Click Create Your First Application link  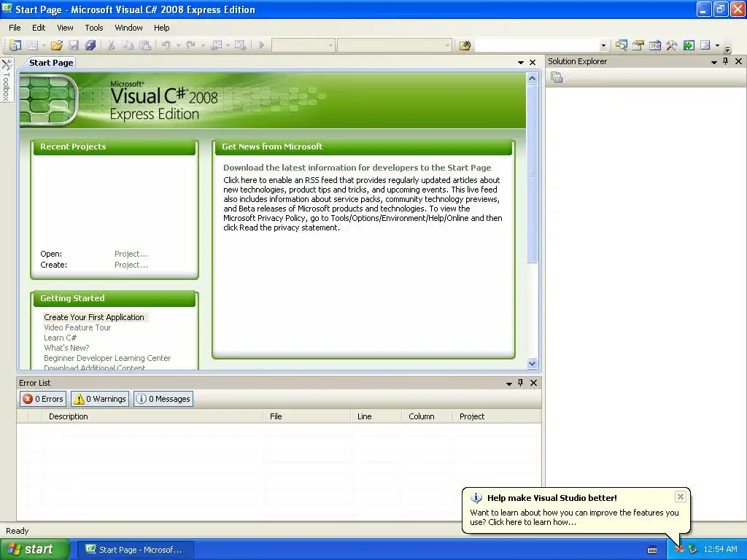(94, 317)
